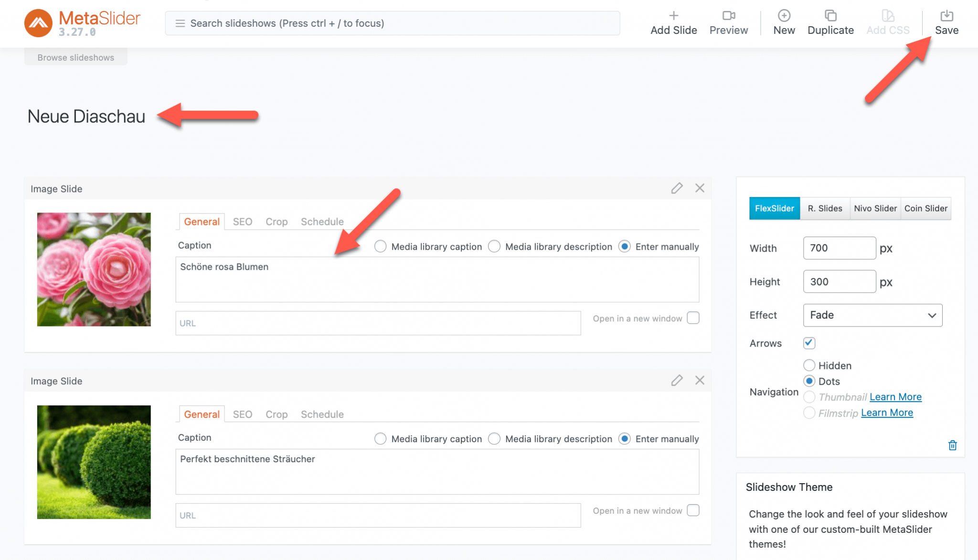Image resolution: width=978 pixels, height=560 pixels.
Task: Click the MetaSlider logo icon
Action: (38, 23)
